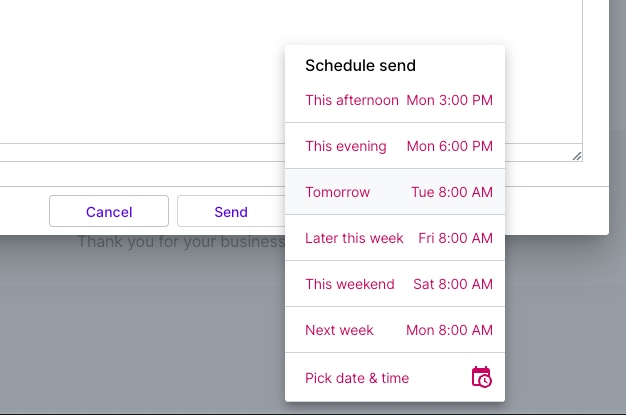Select the Fri 8:00 AM time

pyautogui.click(x=456, y=238)
